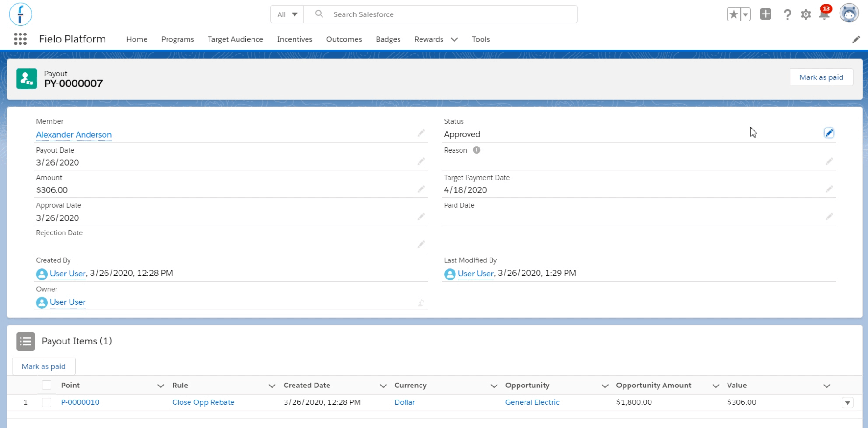The height and width of the screenshot is (428, 868).
Task: Open the Close Opp Rebate rule
Action: point(203,402)
